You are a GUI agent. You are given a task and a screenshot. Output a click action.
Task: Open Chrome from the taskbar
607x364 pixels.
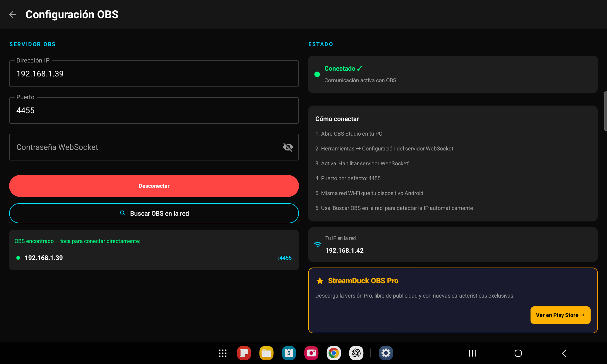coord(334,353)
